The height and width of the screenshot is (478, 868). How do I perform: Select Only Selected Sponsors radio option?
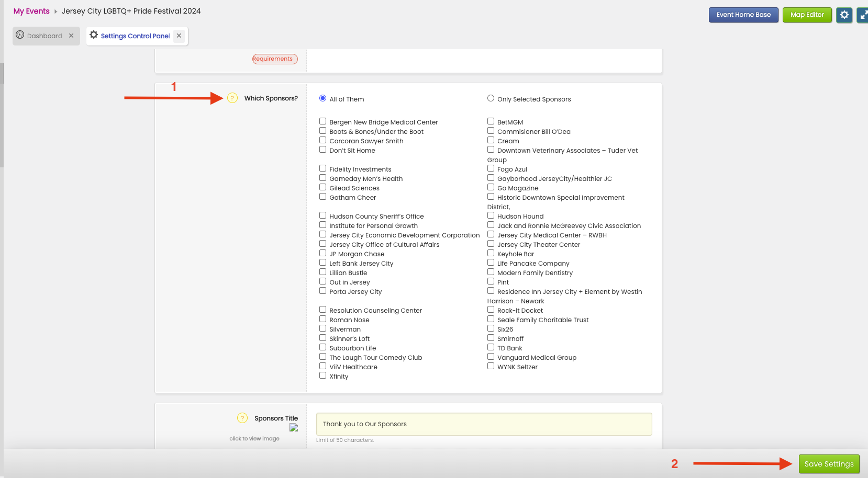coord(491,98)
